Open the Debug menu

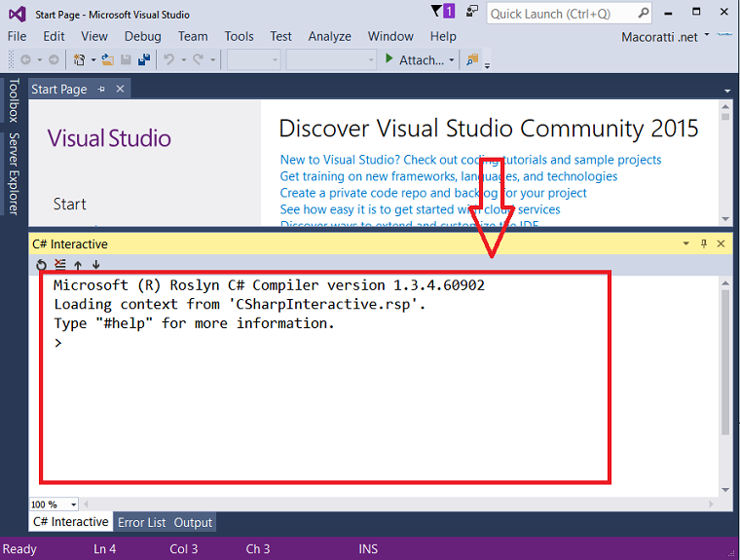click(142, 36)
